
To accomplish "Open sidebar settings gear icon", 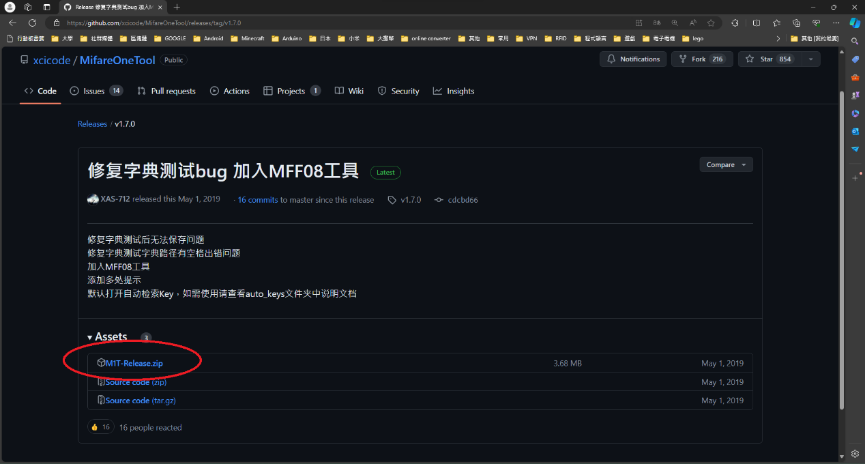I will pos(855,454).
